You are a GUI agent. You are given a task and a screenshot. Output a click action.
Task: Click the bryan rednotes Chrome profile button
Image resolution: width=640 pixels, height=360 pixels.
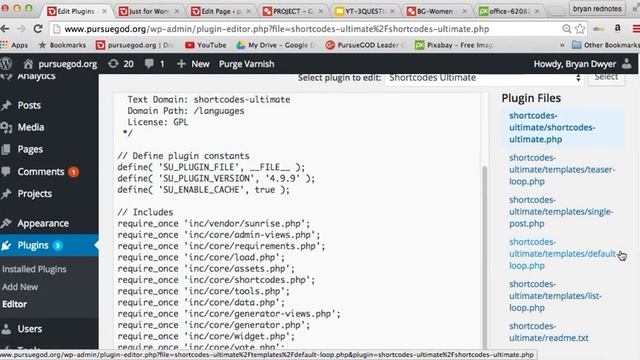(597, 8)
